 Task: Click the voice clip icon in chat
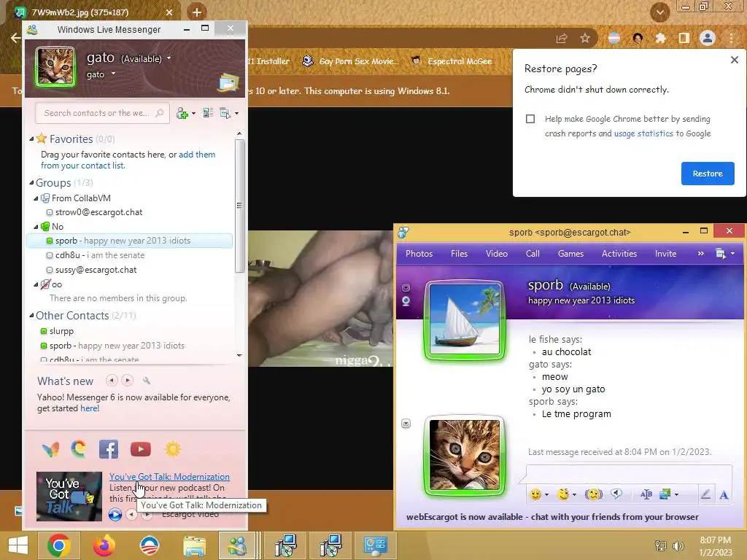pos(616,494)
